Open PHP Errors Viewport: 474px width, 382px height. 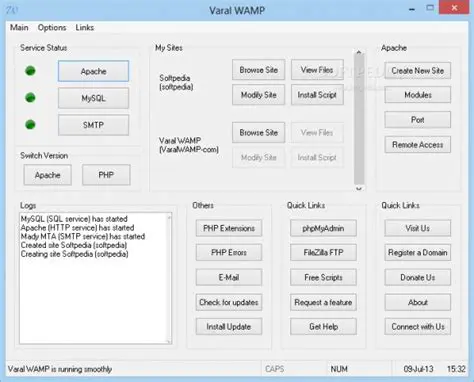(229, 253)
